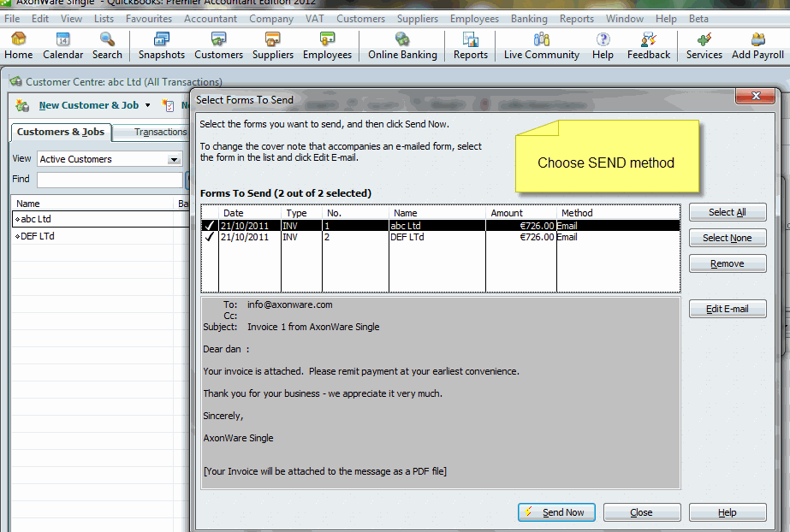Screen dimensions: 790x532
Task: Switch to the Transactions tab
Action: [x=153, y=132]
